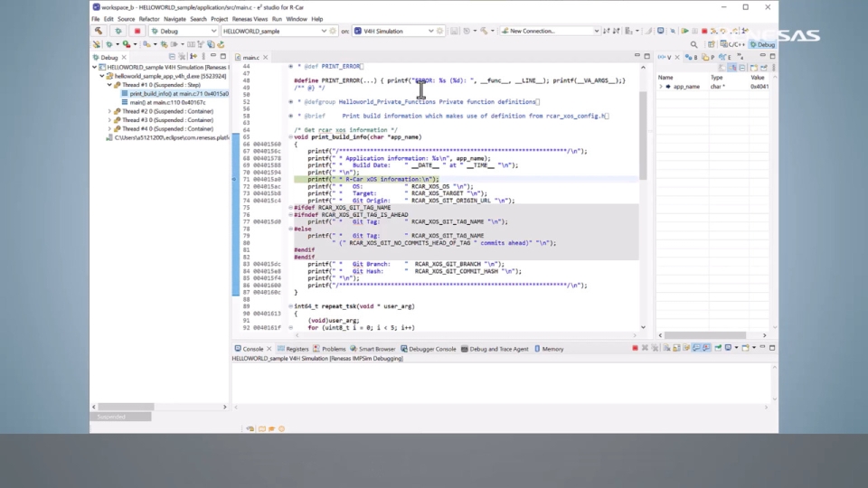Screen dimensions: 868x488
Task: Click the Collapse All icon in Variables view
Action: pos(742,68)
